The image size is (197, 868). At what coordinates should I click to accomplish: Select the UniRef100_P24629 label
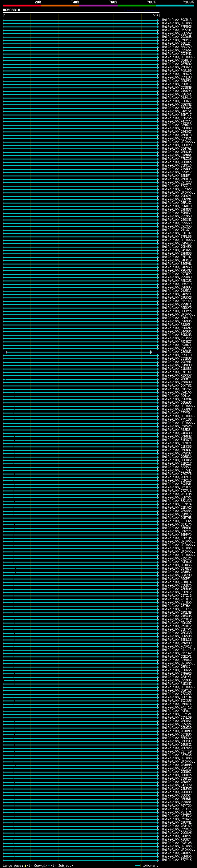176,125
